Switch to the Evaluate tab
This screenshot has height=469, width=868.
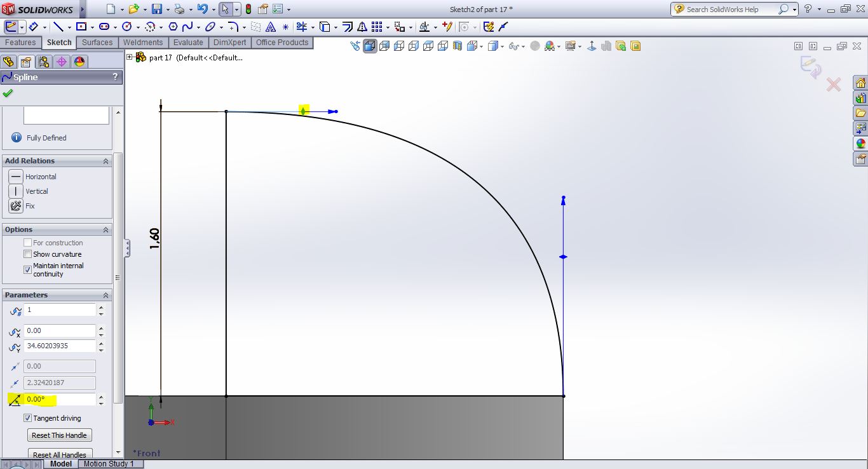coord(188,43)
